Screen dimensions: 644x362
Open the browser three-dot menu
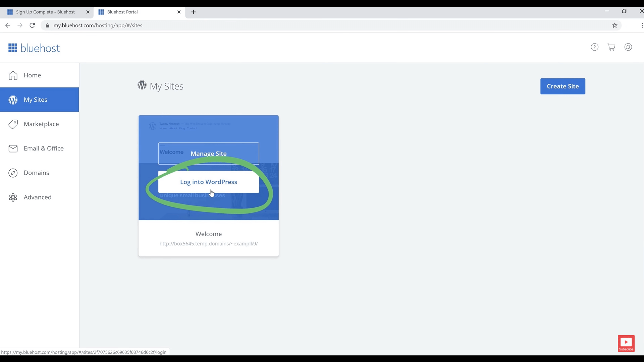coord(641,25)
